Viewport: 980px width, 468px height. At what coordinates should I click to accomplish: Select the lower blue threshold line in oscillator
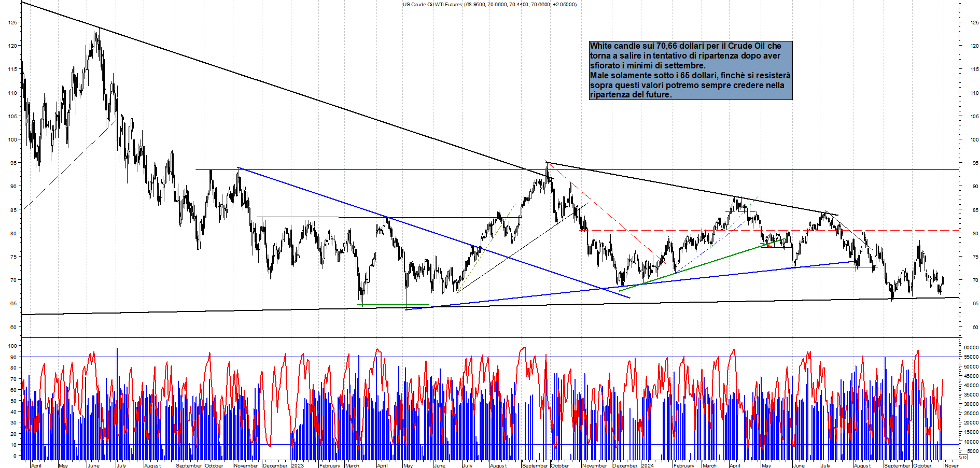point(490,445)
